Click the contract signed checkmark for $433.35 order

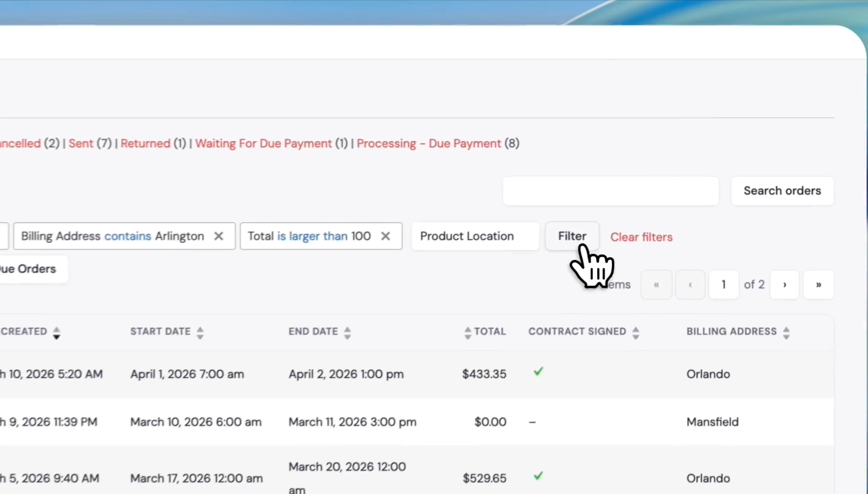click(538, 372)
